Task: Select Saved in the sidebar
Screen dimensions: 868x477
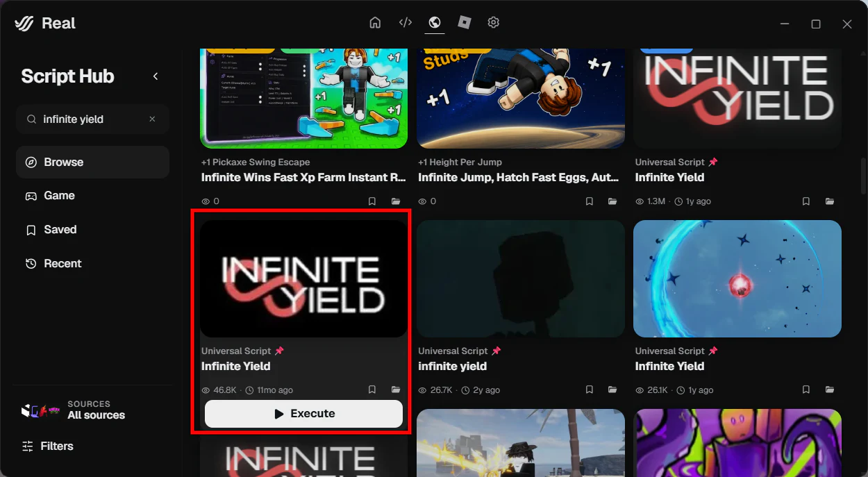Action: click(x=92, y=230)
